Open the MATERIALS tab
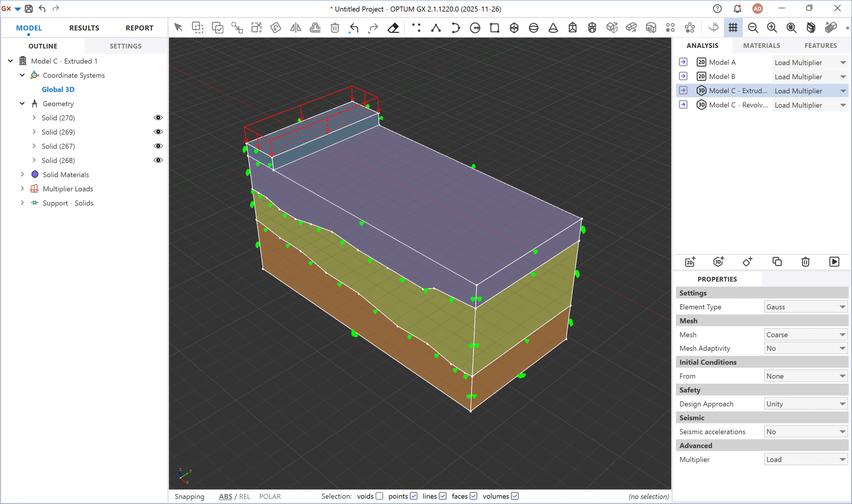Screen dimensions: 852x504 [x=761, y=46]
